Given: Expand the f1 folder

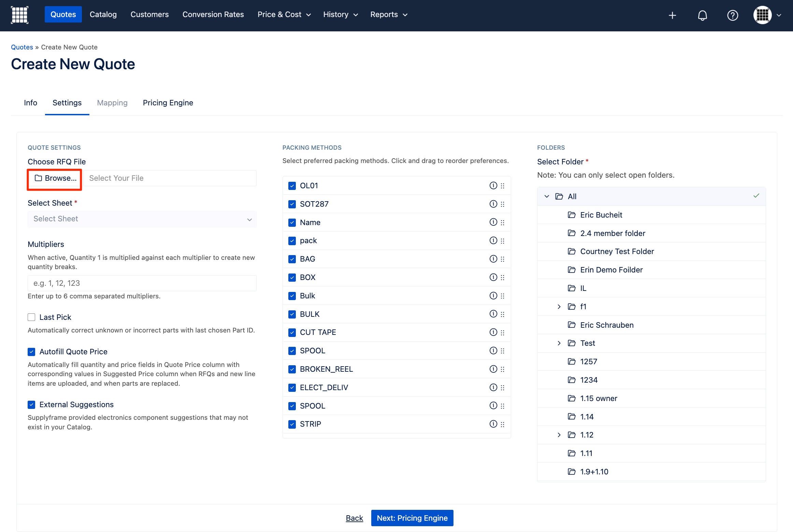Looking at the screenshot, I should (x=559, y=307).
